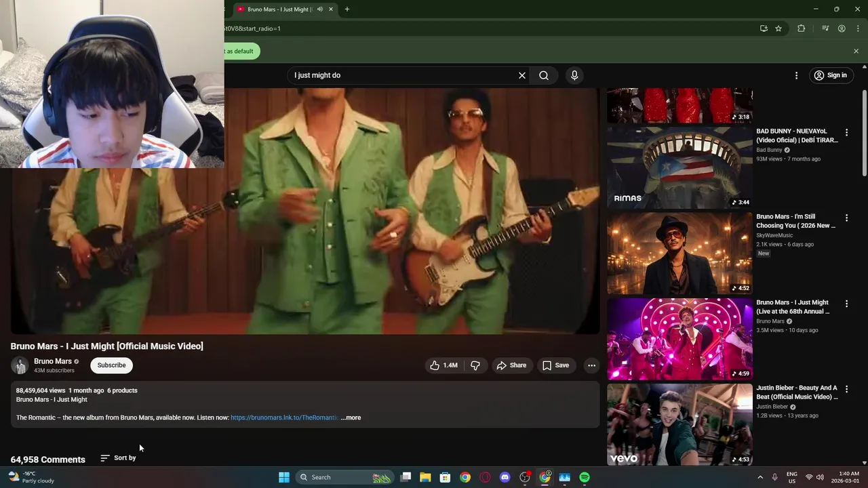Viewport: 868px width, 488px height.
Task: Open YouTube settings three-dot menu beside Sign in
Action: [796, 75]
